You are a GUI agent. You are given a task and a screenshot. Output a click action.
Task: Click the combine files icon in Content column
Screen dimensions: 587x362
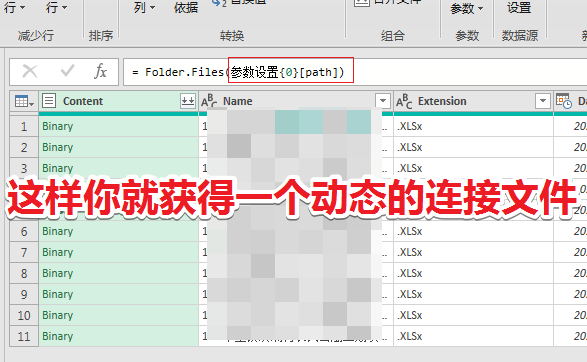(188, 101)
